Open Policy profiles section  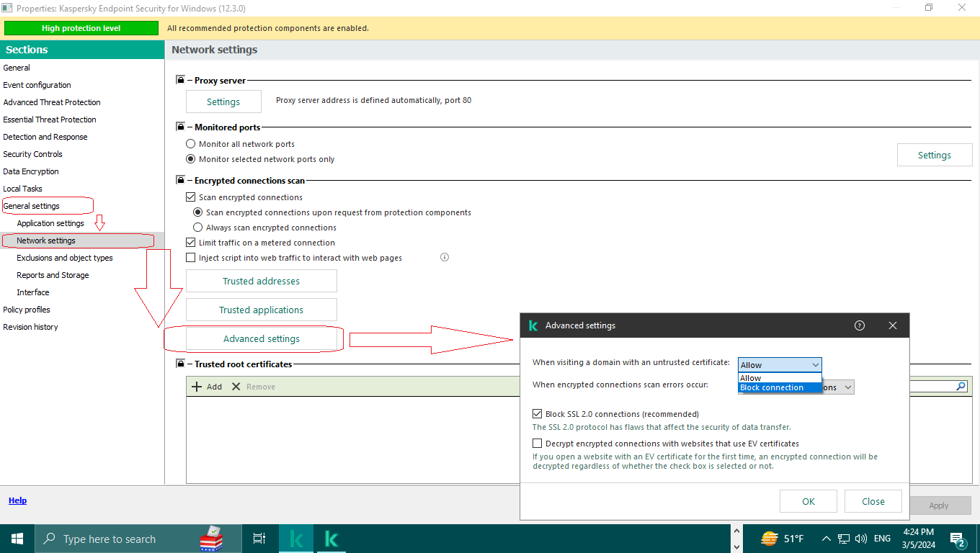[27, 310]
